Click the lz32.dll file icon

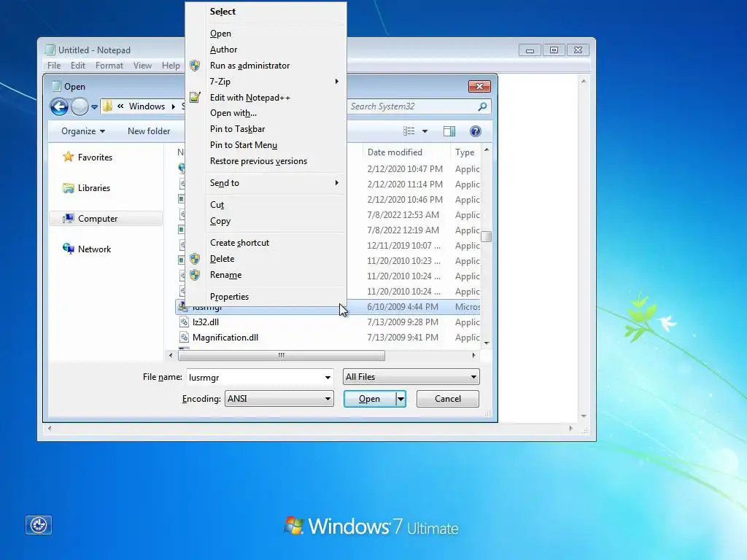(x=184, y=322)
